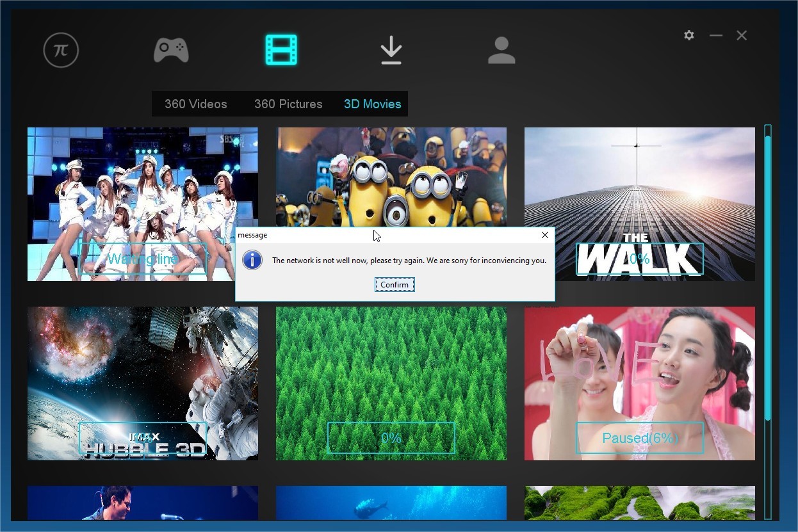The height and width of the screenshot is (532, 798).
Task: Open the downloads arrow icon
Action: pyautogui.click(x=391, y=50)
